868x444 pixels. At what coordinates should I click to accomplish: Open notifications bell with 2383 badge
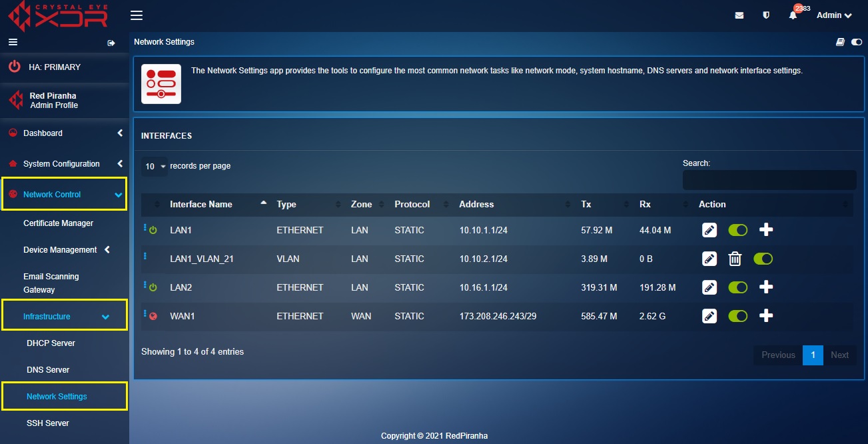pos(793,15)
